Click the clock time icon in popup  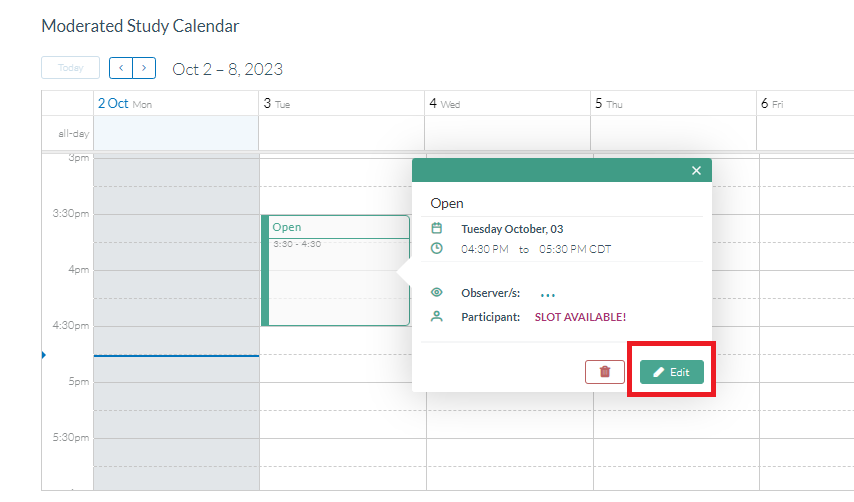pos(436,248)
